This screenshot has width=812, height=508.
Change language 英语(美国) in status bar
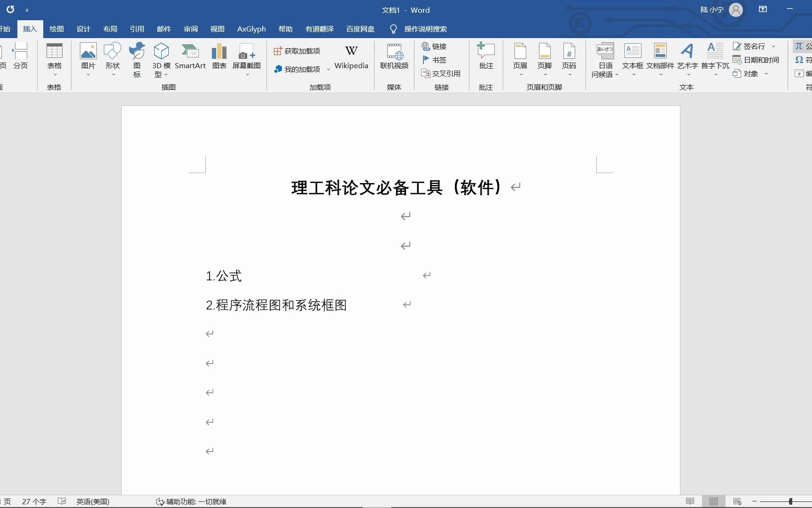(93, 501)
